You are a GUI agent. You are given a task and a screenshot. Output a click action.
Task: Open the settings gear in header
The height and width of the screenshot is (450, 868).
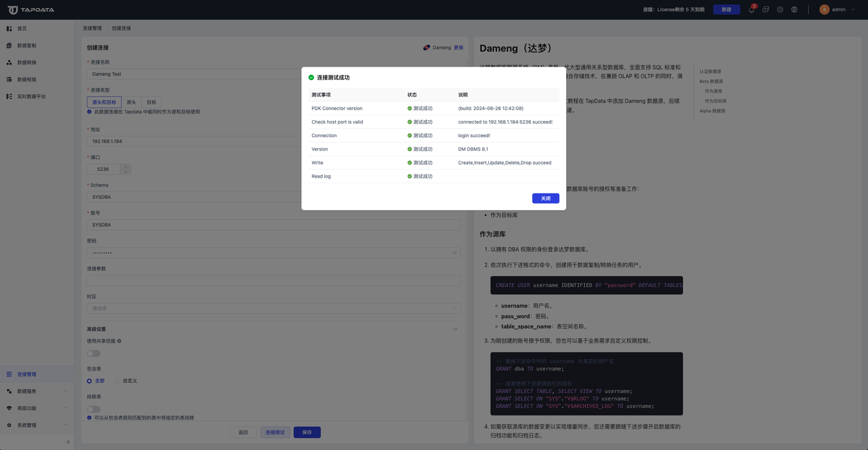[x=780, y=10]
